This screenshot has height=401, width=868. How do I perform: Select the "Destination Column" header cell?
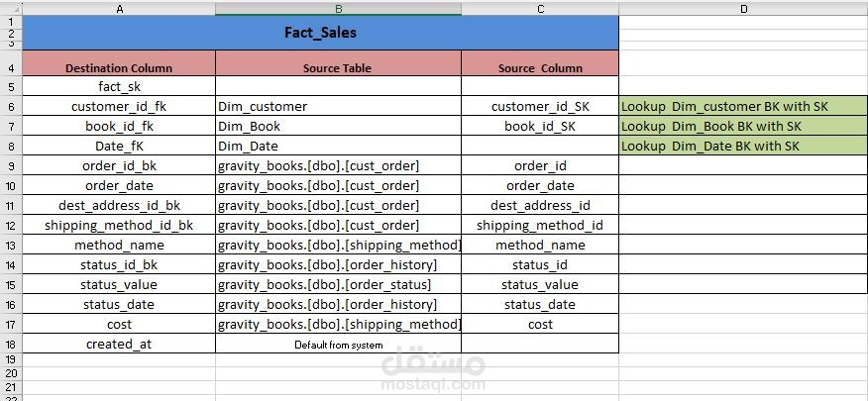(x=119, y=68)
